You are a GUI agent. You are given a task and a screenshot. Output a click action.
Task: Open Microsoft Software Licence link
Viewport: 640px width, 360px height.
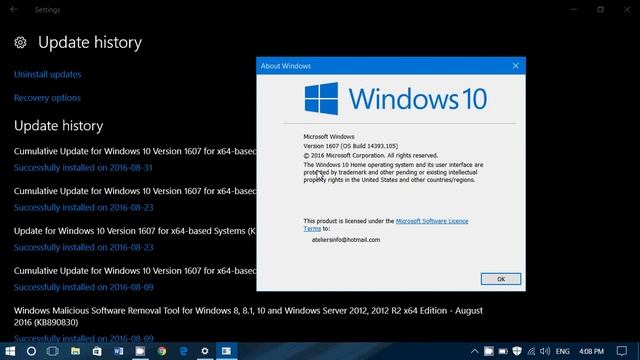[432, 221]
